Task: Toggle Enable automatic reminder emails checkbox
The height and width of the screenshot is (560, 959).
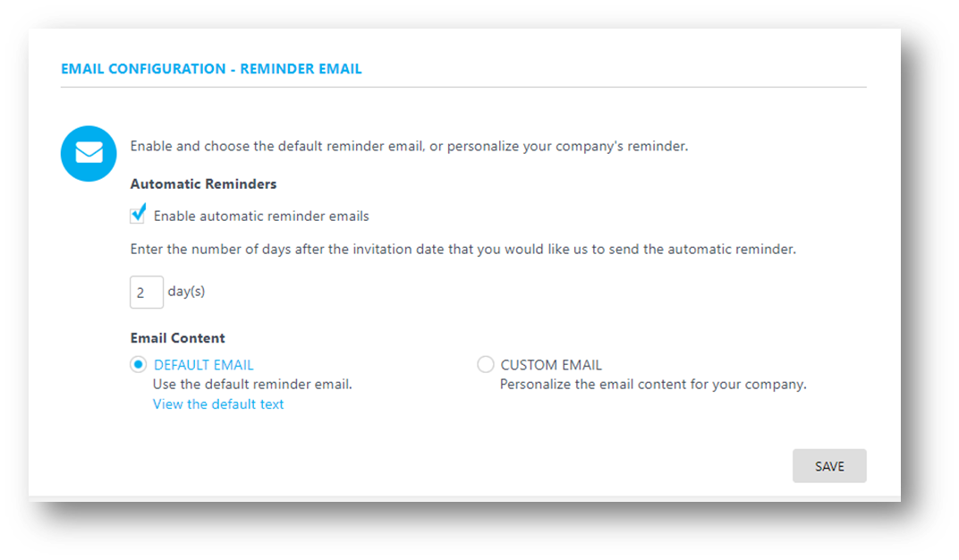Action: [x=137, y=216]
